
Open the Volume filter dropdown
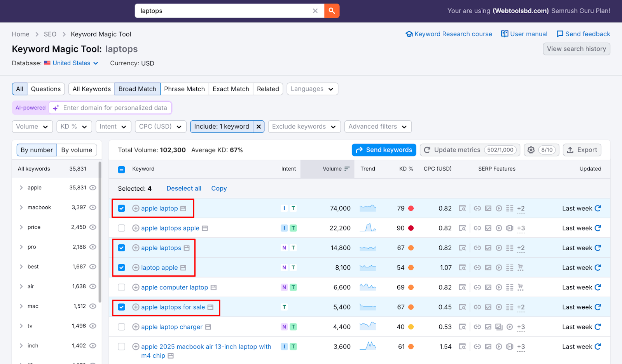click(x=32, y=127)
